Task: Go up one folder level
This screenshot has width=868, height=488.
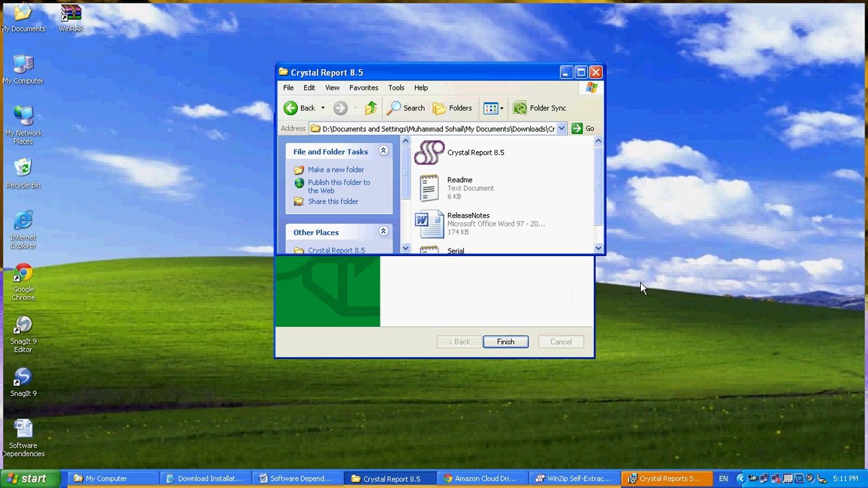Action: pyautogui.click(x=371, y=108)
